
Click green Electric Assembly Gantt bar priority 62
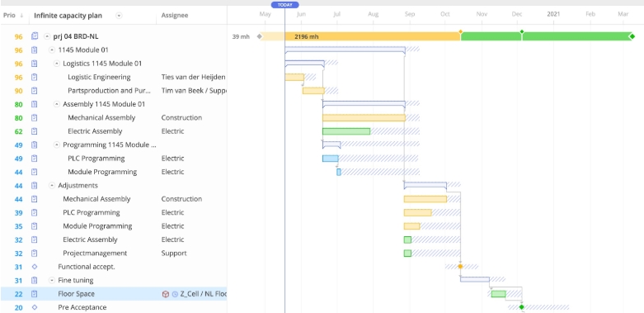coord(346,131)
